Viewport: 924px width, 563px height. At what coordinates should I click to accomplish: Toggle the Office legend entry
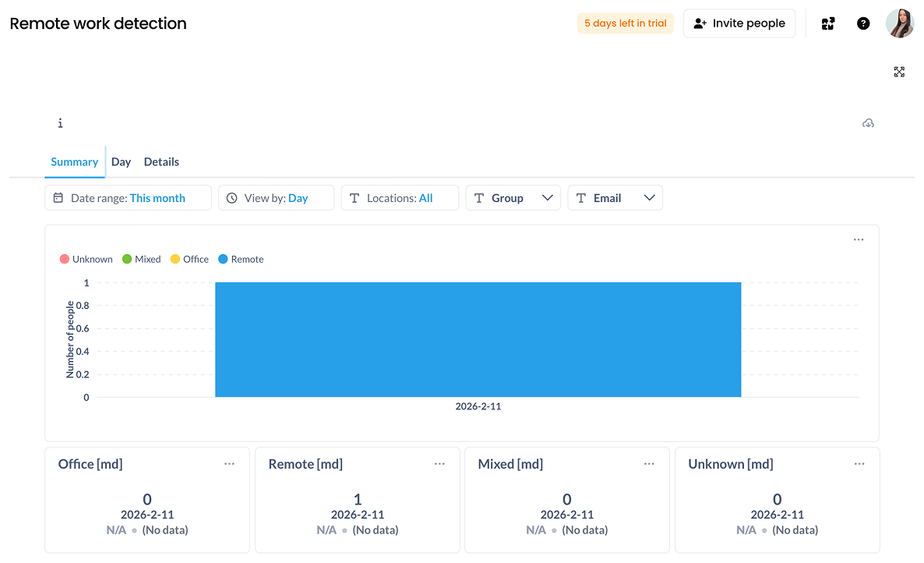point(189,259)
